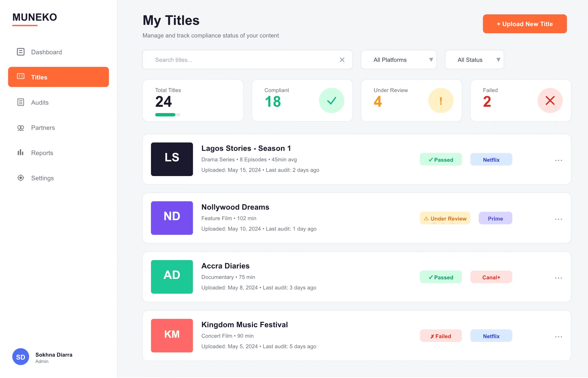588x378 pixels.
Task: Open the All Platforms dropdown
Action: pos(399,60)
